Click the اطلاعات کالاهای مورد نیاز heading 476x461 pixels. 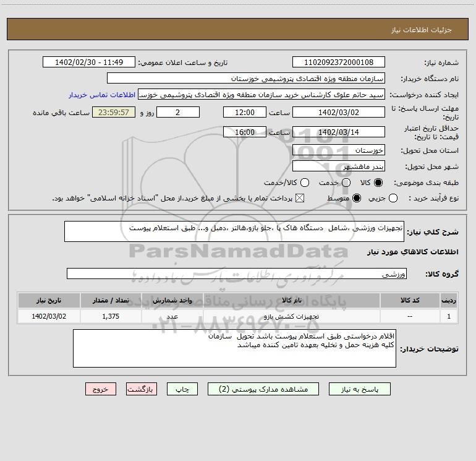(x=413, y=252)
